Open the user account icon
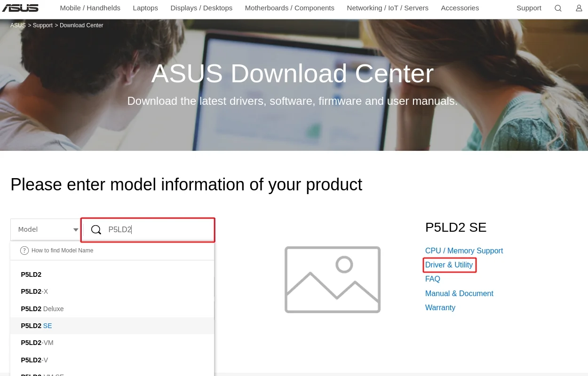 tap(579, 8)
